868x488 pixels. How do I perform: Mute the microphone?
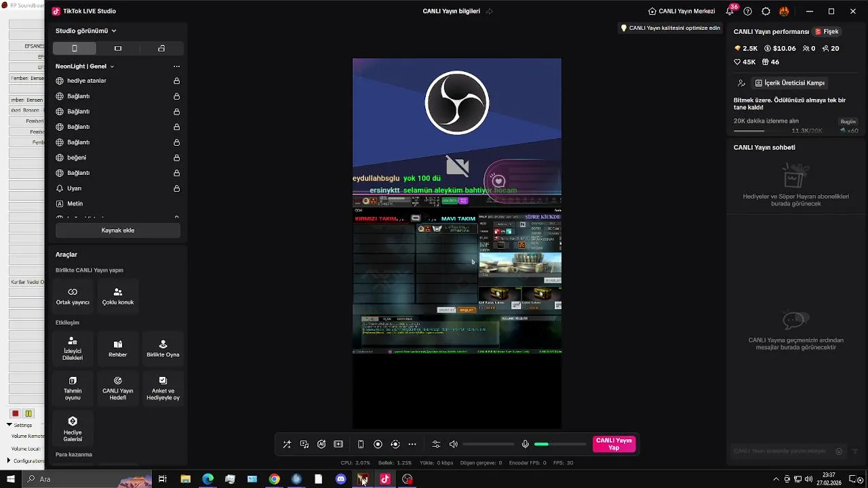pos(525,445)
